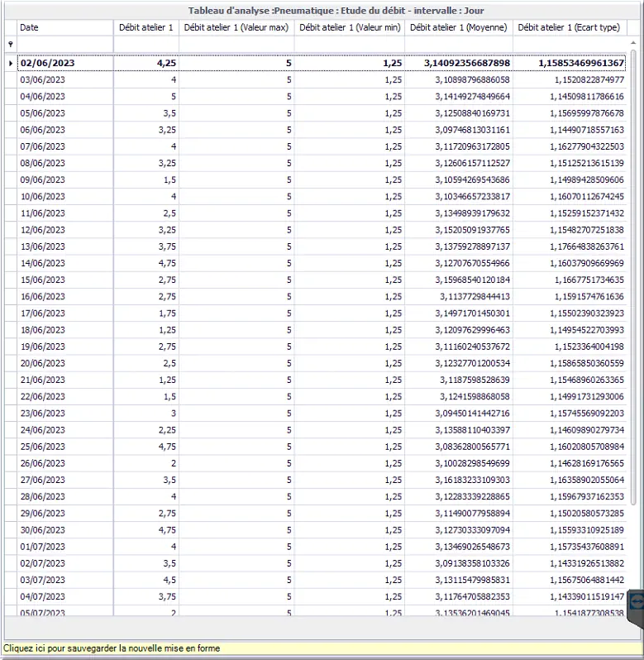Click filter cell under Débit atelier 1 (Moyenne)

point(459,44)
